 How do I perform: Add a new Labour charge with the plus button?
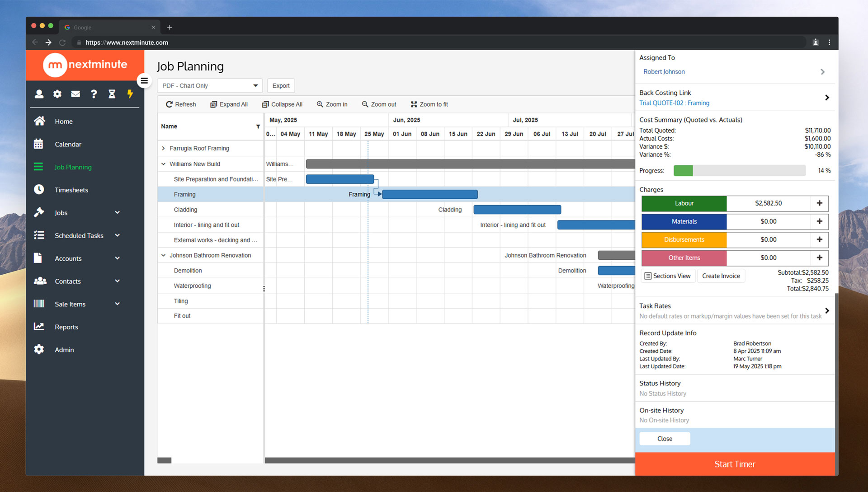coord(819,203)
